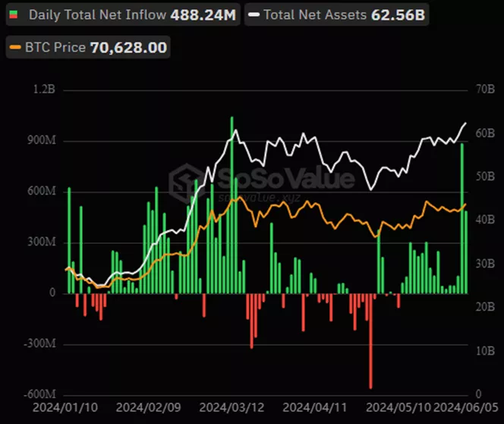504x424 pixels.
Task: Click the 70,628.00 BTC price value
Action: point(128,48)
